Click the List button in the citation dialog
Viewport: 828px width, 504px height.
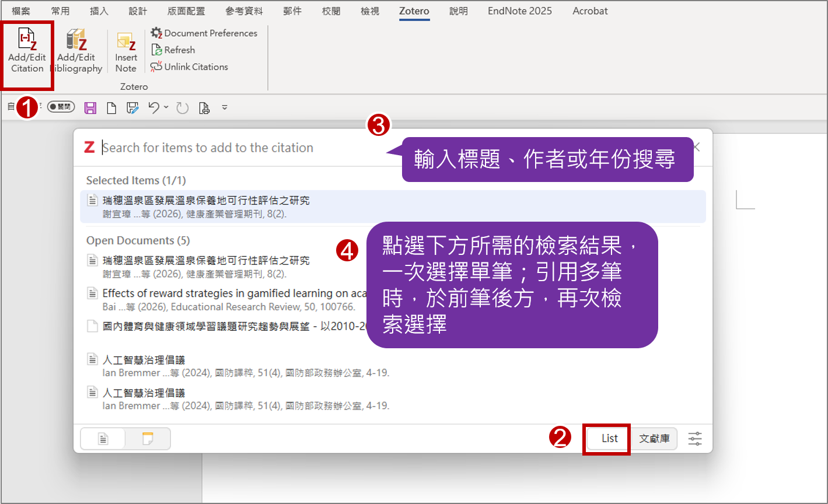click(x=609, y=439)
